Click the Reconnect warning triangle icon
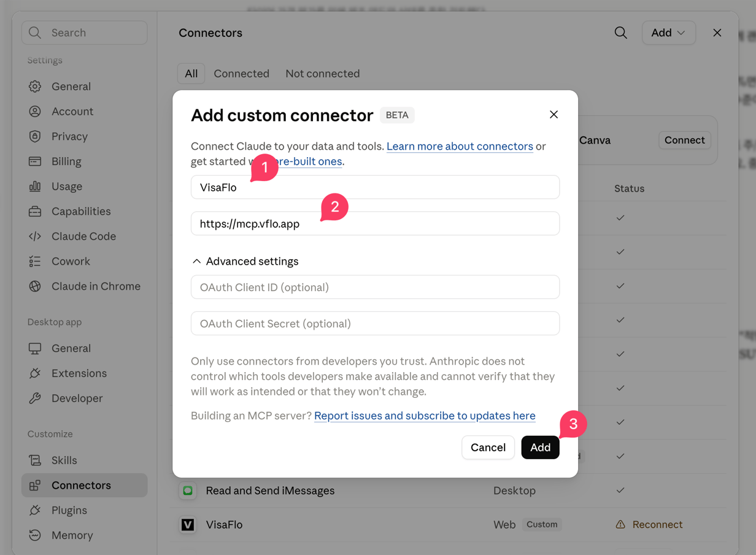 tap(620, 525)
